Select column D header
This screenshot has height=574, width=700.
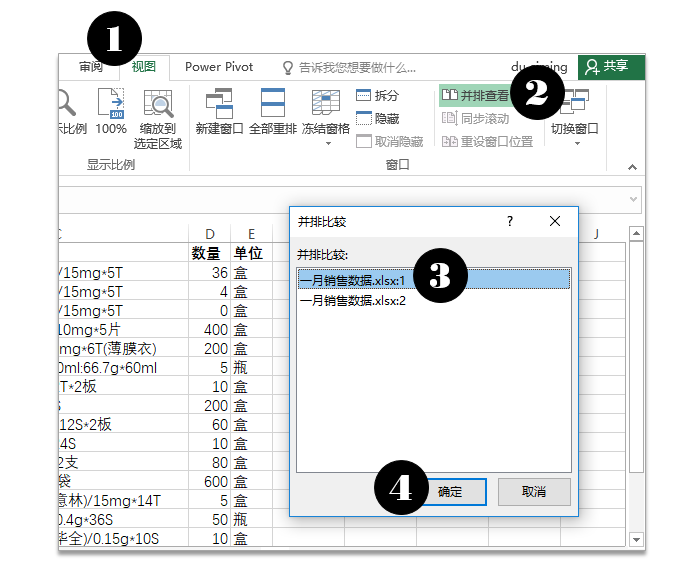coord(209,234)
